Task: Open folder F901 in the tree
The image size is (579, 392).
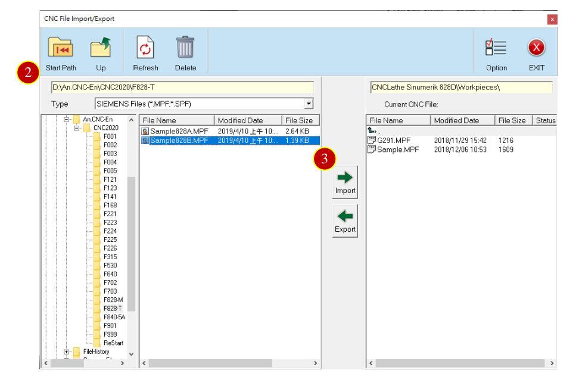Action: pos(110,325)
